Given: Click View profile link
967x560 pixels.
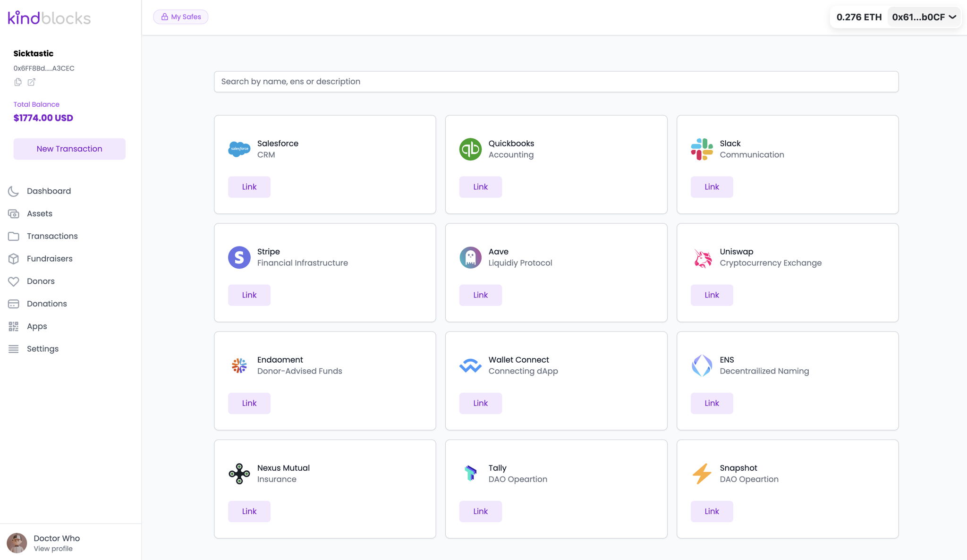Looking at the screenshot, I should point(53,549).
